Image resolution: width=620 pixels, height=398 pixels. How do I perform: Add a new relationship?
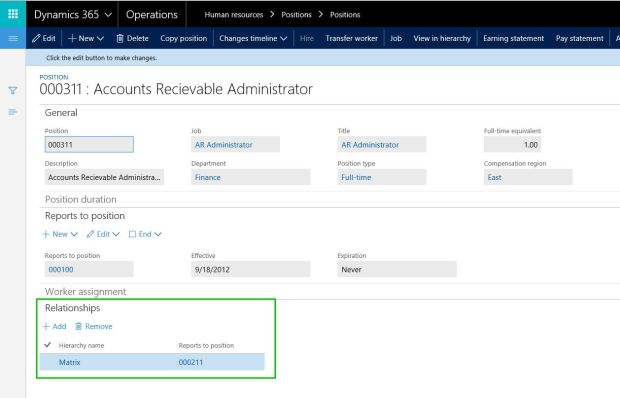(x=54, y=326)
